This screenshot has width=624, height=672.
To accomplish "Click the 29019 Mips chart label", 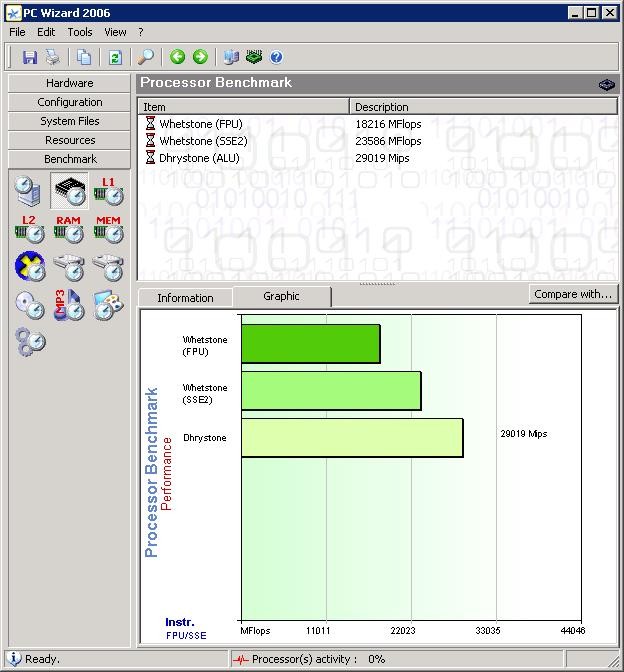I will (x=524, y=434).
